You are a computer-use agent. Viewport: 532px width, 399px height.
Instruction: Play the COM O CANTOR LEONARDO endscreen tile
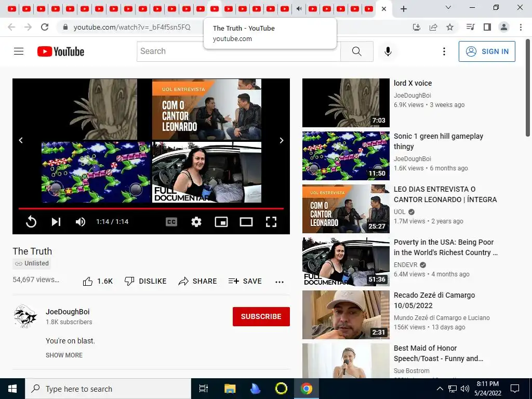(207, 109)
